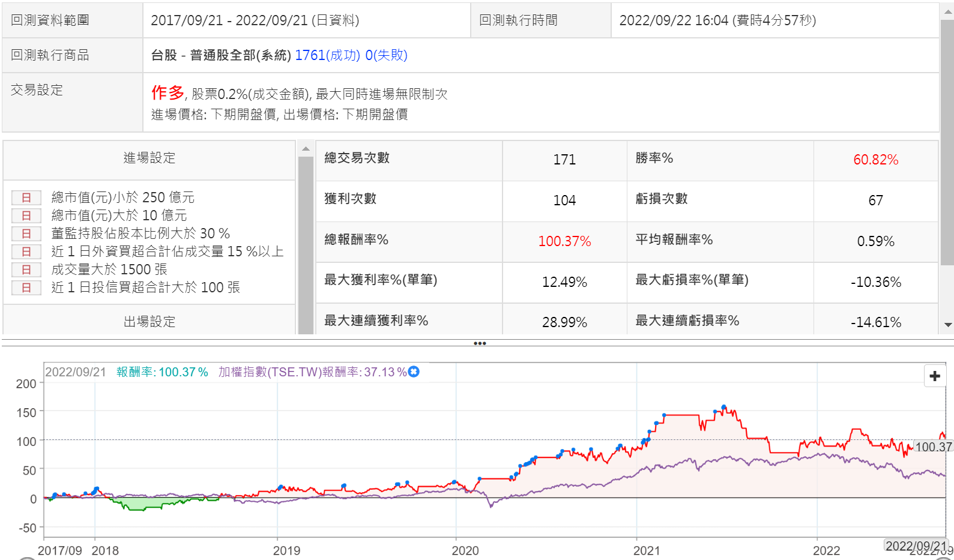The image size is (954, 560).
Task: Click the 日 badge beside 總市值大於 10 億元
Action: (26, 215)
